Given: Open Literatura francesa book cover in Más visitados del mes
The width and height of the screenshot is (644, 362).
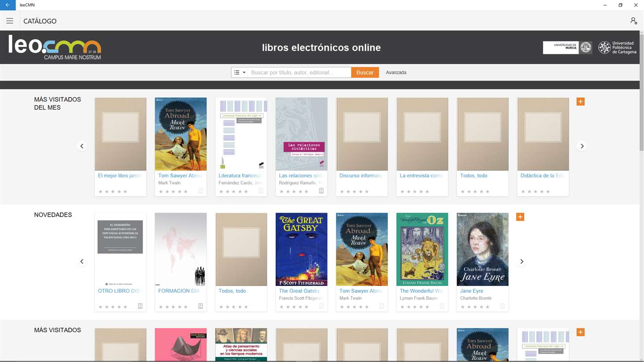Looking at the screenshot, I should pyautogui.click(x=241, y=134).
